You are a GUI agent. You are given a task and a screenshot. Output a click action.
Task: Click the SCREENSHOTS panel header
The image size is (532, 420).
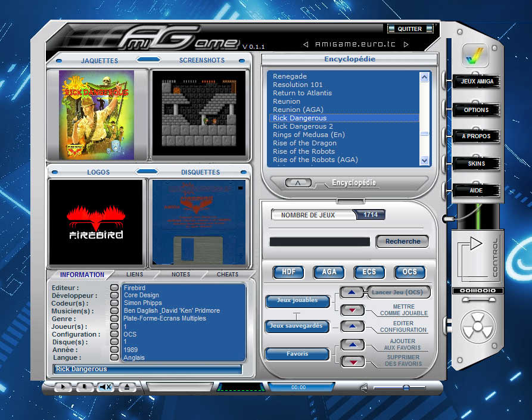click(202, 60)
